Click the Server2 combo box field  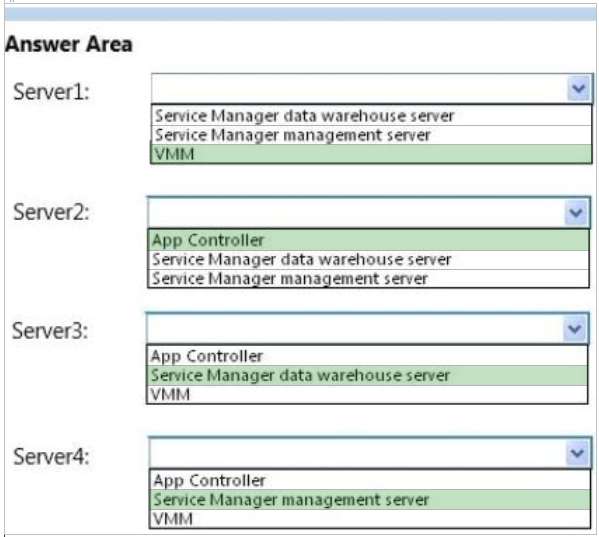[369, 212]
